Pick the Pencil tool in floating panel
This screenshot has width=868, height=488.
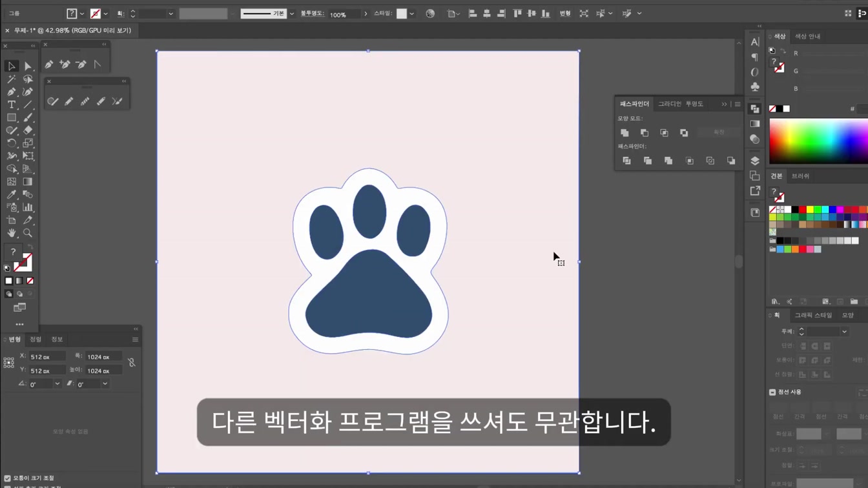[x=69, y=101]
